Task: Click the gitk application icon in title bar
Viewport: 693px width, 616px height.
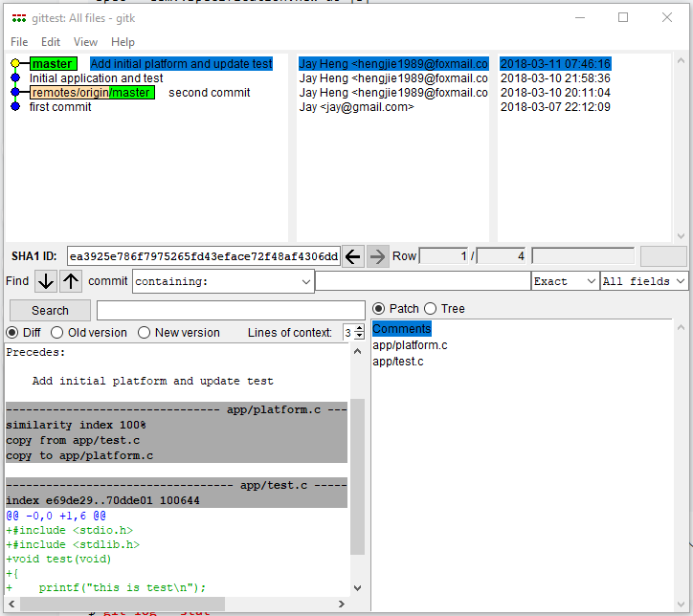Action: (19, 18)
